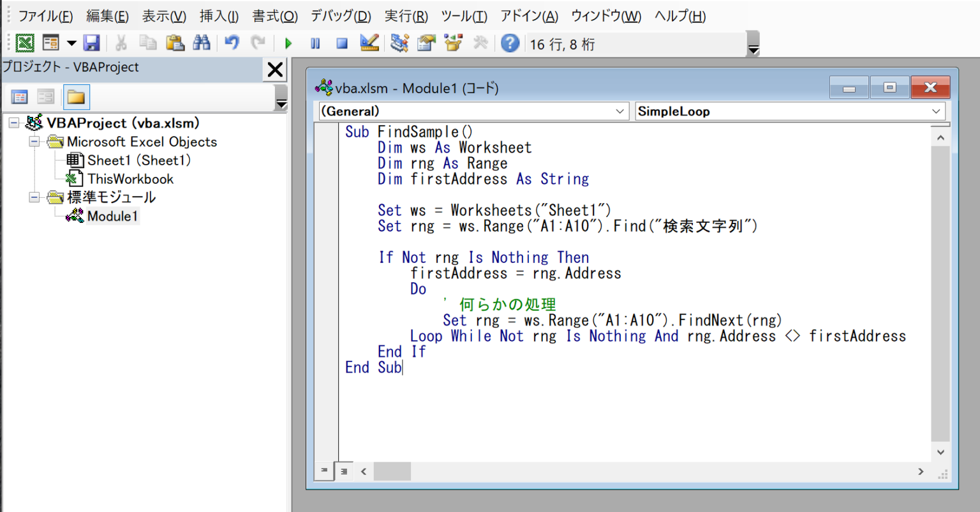The image size is (980, 512).
Task: Toggle Design Mode
Action: tap(368, 43)
